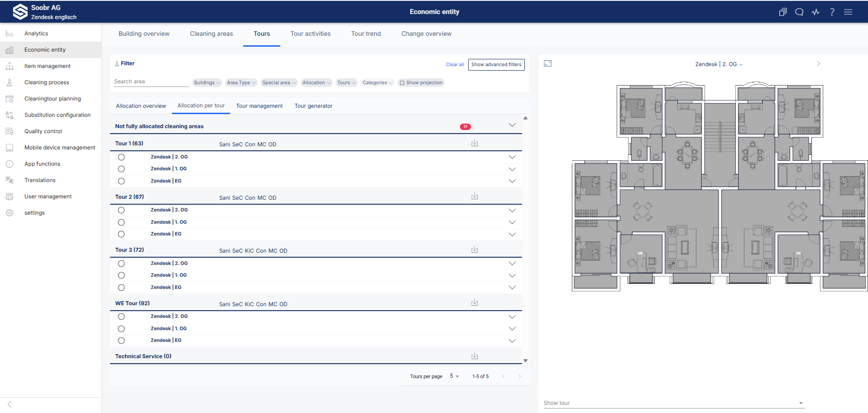Screen dimensions: 868x413
Task: Click the help question mark icon
Action: tap(832, 12)
